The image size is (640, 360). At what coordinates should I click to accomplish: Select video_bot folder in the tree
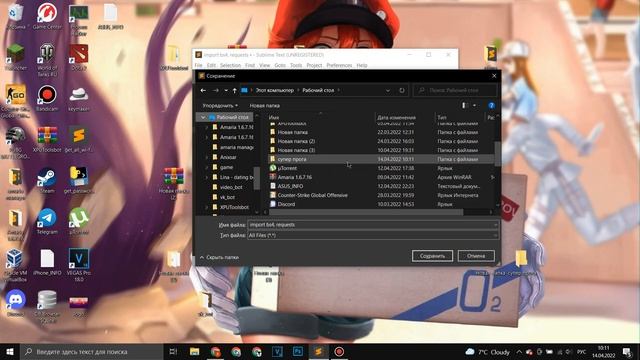[x=231, y=187]
